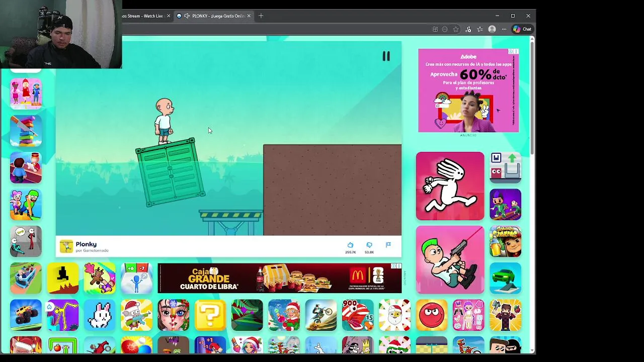Pause the Plonky game
644x362 pixels.
pos(386,56)
